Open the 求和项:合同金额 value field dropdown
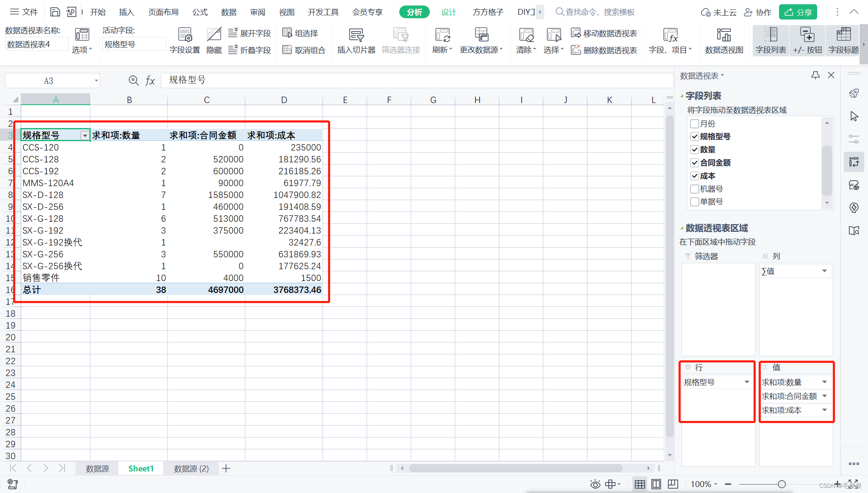This screenshot has width=868, height=493. pos(825,396)
